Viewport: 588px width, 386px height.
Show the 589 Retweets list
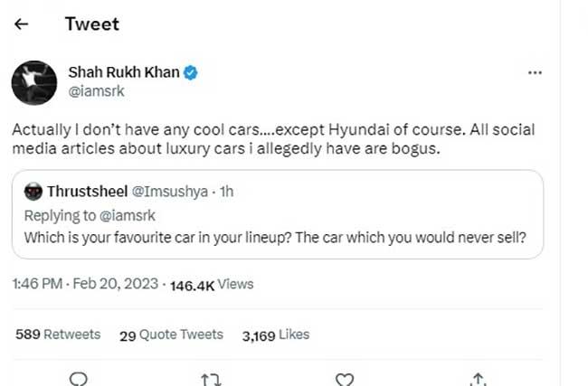point(58,334)
